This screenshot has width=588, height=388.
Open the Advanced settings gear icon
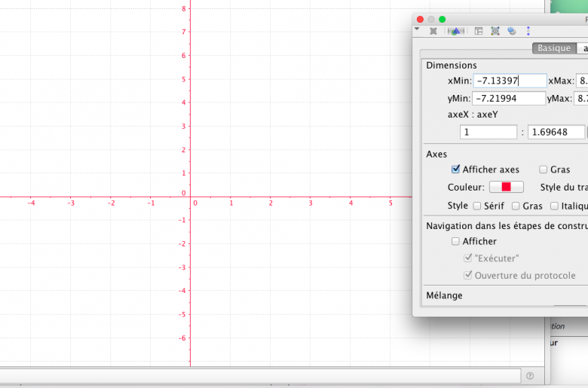(511, 31)
